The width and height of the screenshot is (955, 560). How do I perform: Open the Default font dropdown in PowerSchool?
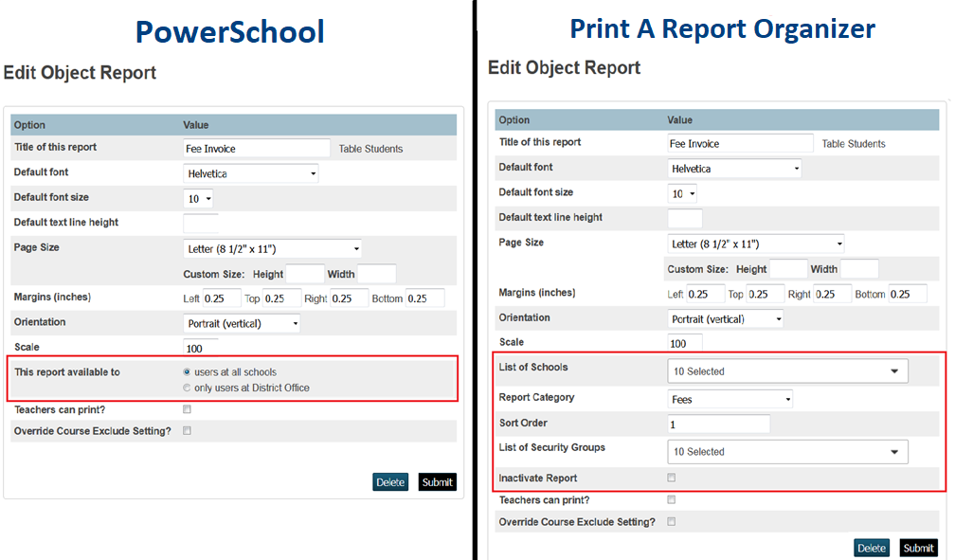point(250,172)
